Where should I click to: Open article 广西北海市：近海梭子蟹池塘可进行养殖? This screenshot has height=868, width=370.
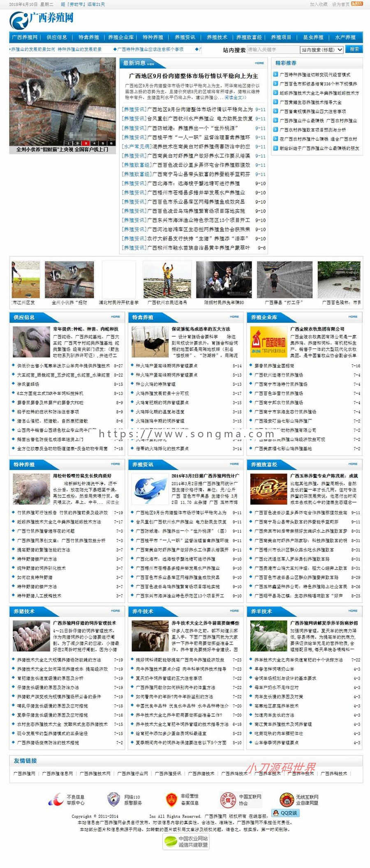[x=193, y=183]
